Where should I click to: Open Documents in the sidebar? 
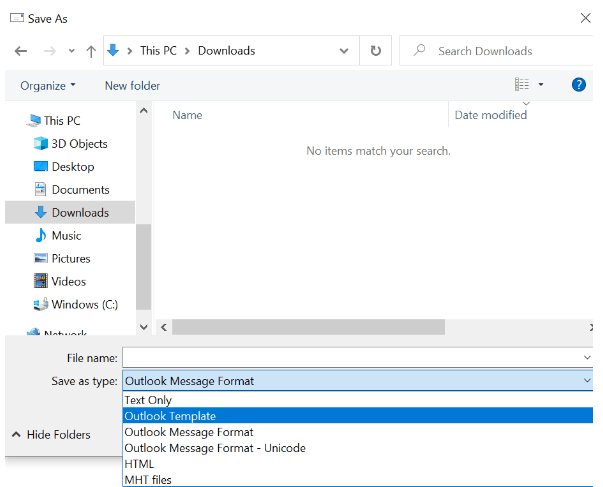pos(80,190)
